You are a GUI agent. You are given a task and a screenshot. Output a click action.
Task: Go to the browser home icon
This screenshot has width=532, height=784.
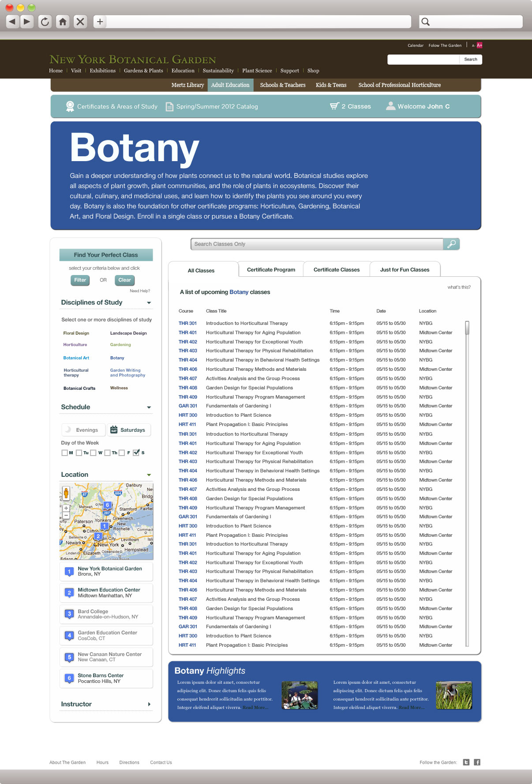point(63,21)
